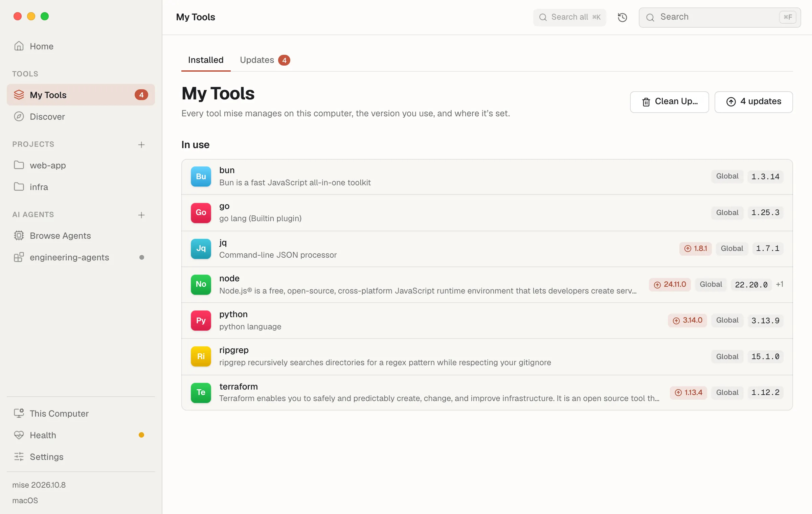
Task: Open the Health page
Action: [81, 435]
